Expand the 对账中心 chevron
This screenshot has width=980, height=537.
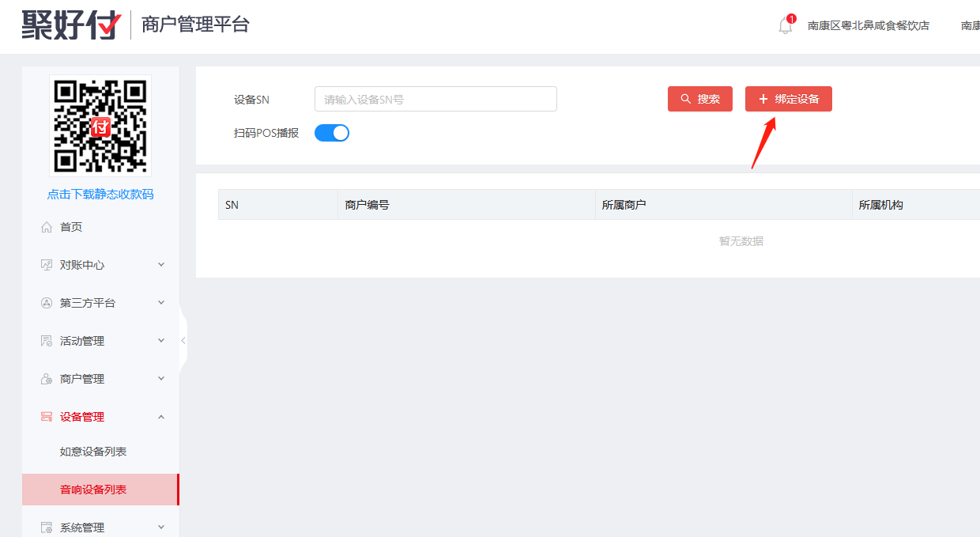click(x=161, y=265)
